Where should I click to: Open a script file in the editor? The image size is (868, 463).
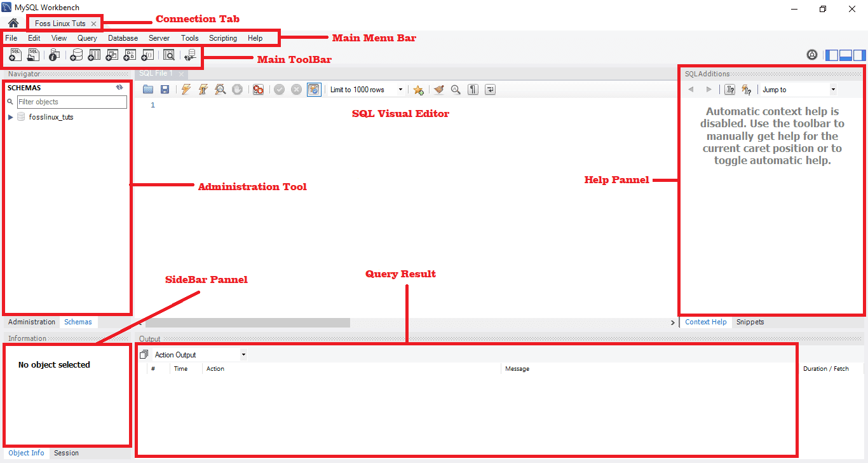pos(148,90)
